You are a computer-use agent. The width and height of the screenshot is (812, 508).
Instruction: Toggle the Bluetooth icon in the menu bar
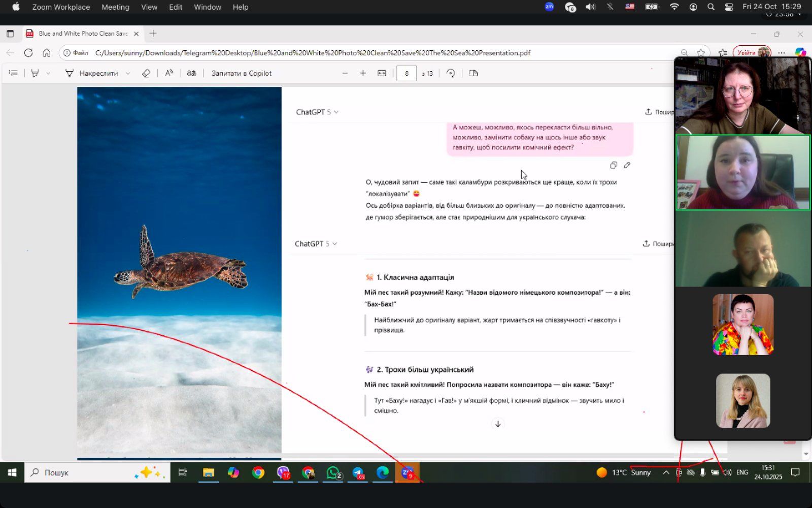click(x=610, y=7)
